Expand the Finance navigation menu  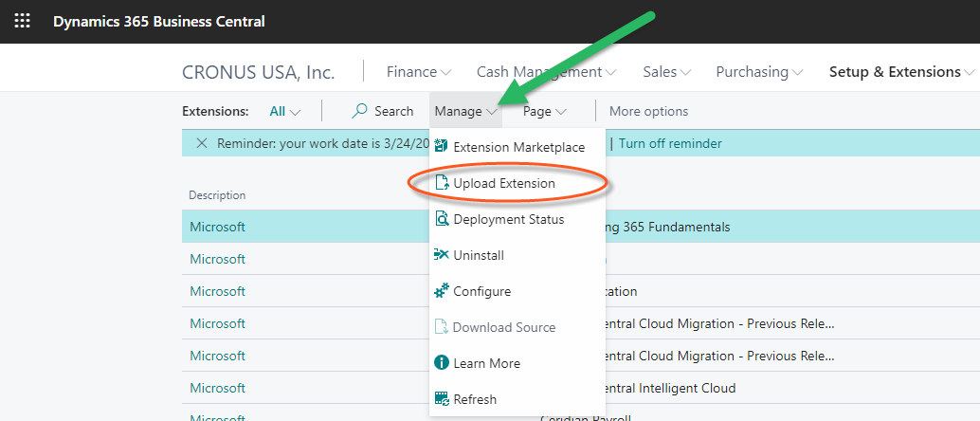click(419, 72)
